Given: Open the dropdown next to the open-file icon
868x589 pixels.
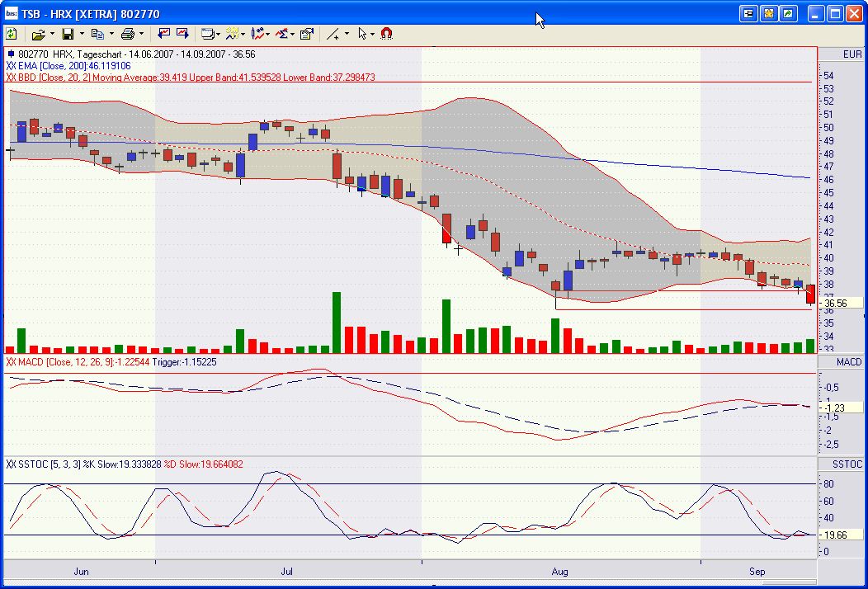Looking at the screenshot, I should pyautogui.click(x=53, y=34).
